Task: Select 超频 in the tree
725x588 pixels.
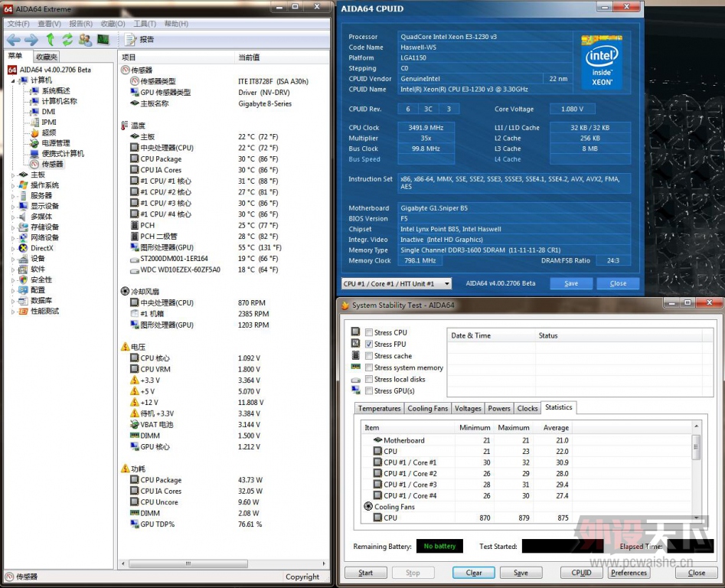Action: (x=49, y=132)
